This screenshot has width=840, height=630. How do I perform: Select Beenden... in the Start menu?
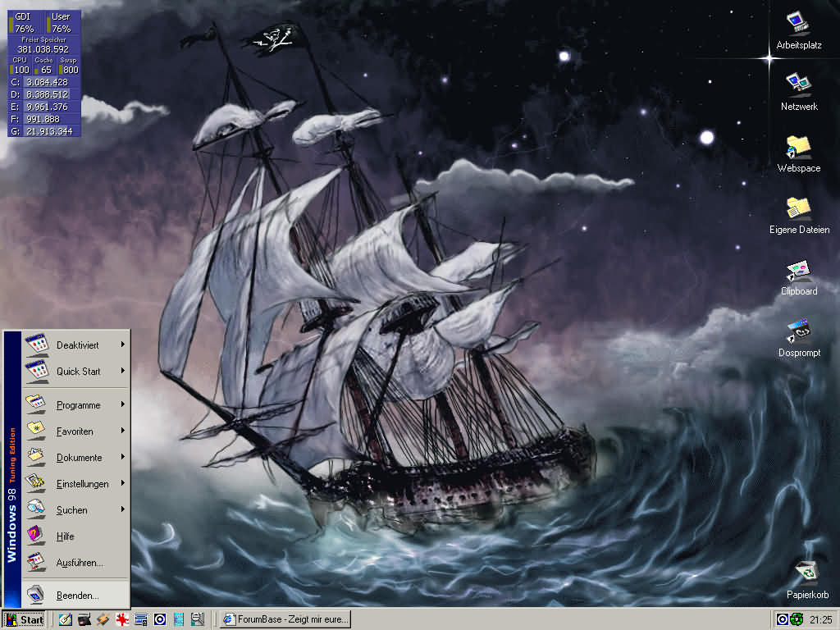75,596
